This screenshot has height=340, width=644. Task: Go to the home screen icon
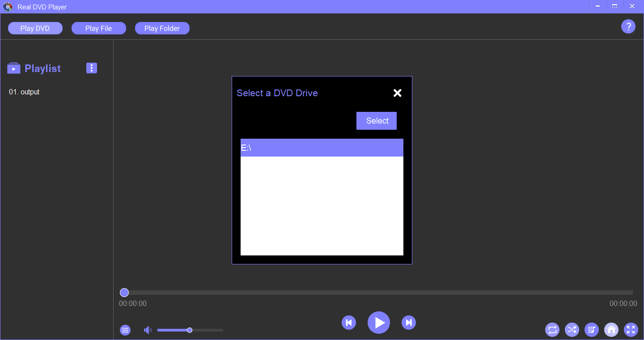[611, 330]
